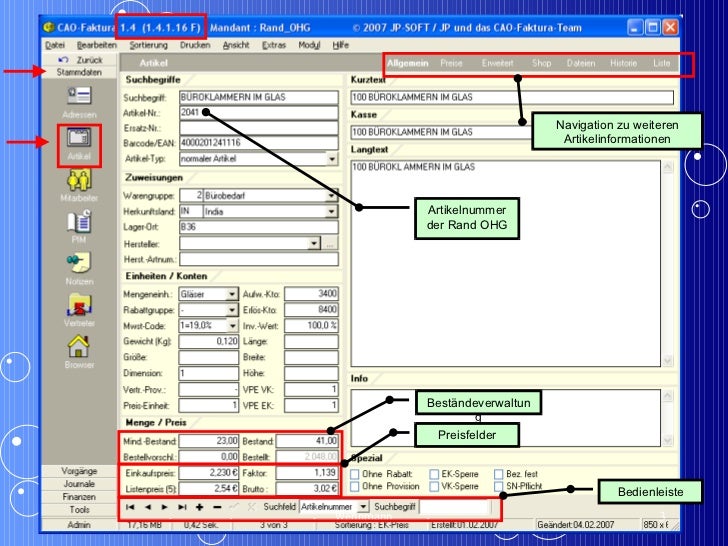Open the Journale section
728x546 pixels.
pyautogui.click(x=79, y=484)
